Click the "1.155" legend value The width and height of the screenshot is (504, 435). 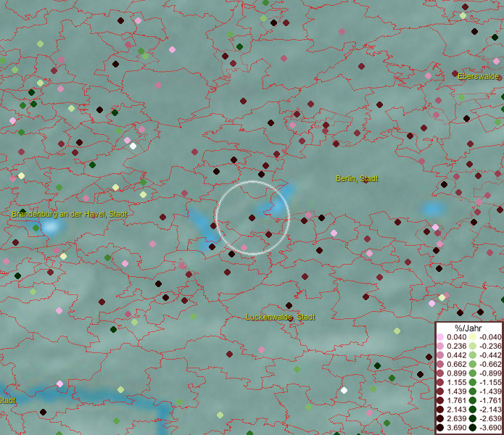pos(456,382)
